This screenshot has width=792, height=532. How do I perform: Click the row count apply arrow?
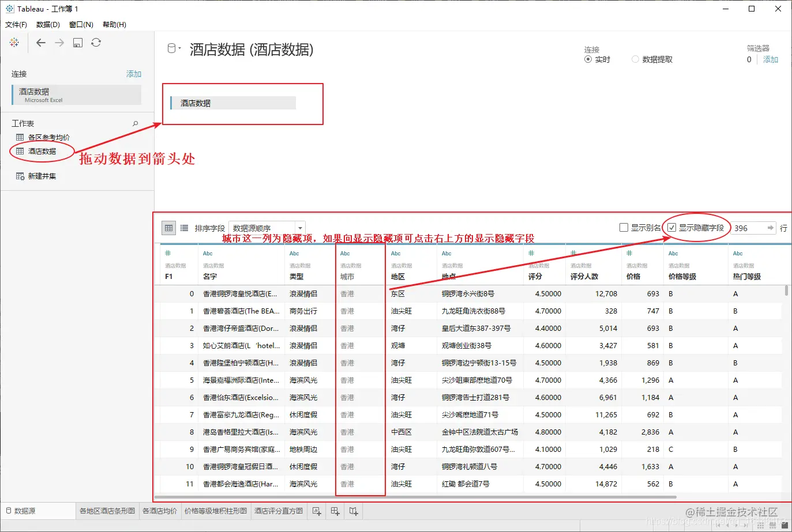pos(771,228)
